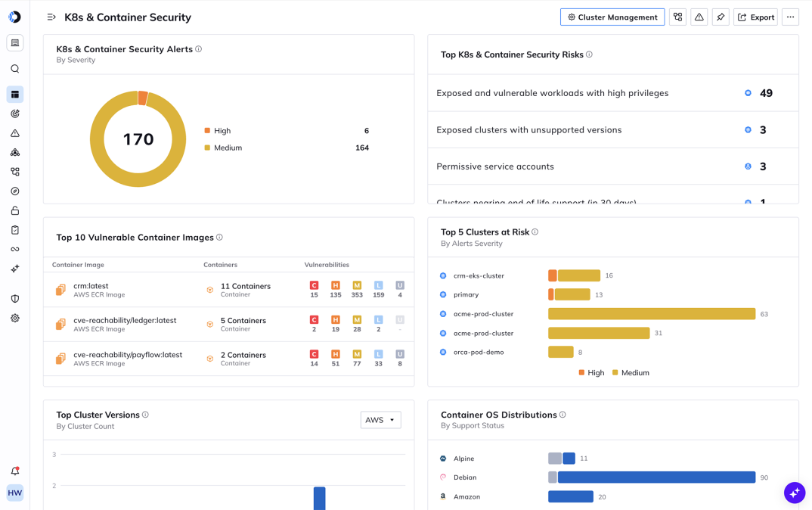Open cve-reachability/payflow:latest image row
The height and width of the screenshot is (510, 812).
(229, 359)
